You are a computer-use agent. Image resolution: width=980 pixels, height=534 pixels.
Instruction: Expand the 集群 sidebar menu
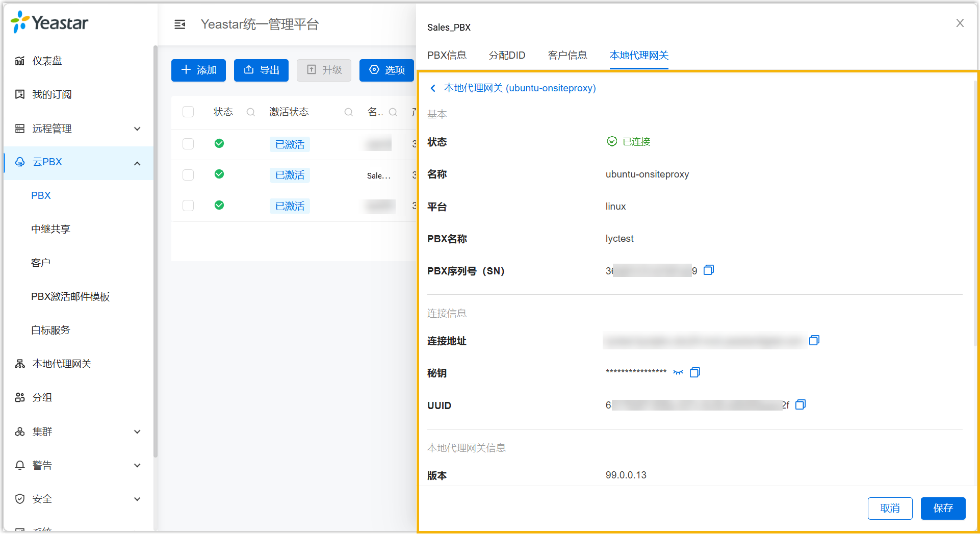(137, 431)
